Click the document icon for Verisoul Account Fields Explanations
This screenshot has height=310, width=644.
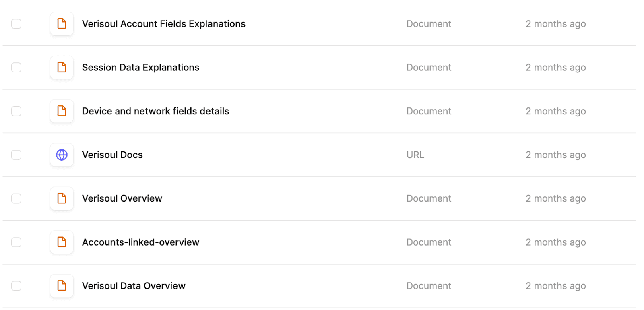(x=61, y=24)
